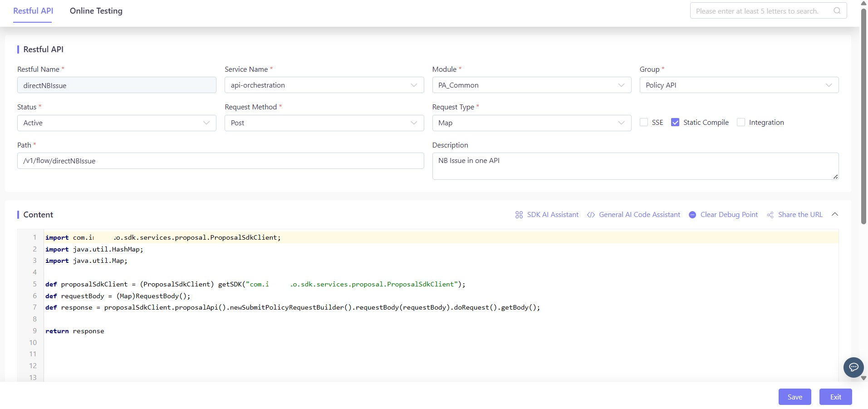Focus the Restful Name input field
Screen dimensions: 868x409
pyautogui.click(x=117, y=85)
